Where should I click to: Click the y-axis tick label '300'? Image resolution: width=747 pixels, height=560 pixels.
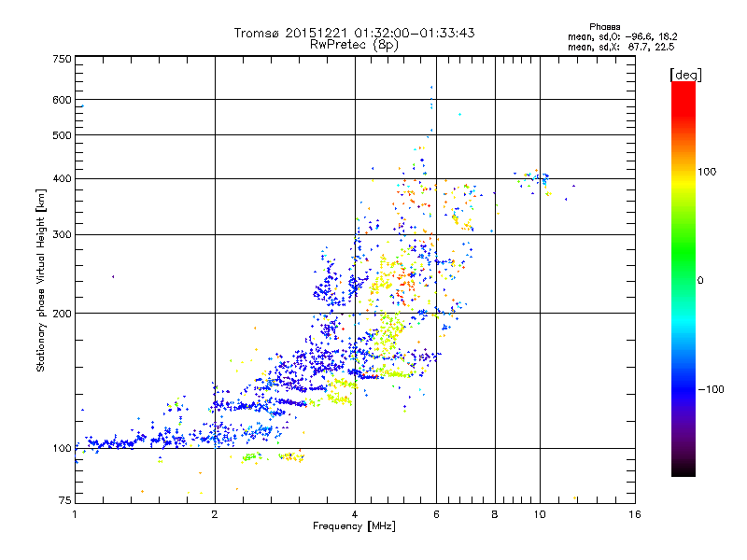[63, 234]
